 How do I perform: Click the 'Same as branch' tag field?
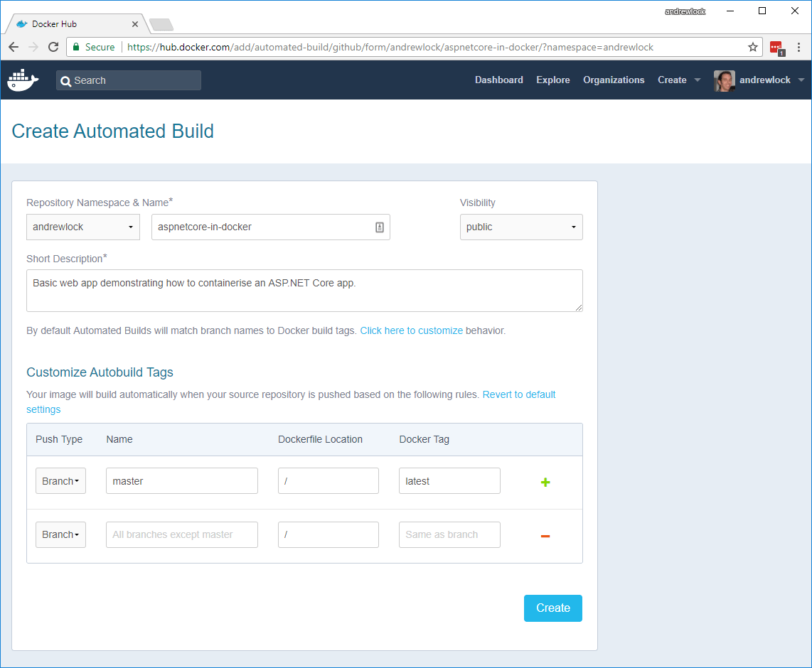tap(449, 534)
